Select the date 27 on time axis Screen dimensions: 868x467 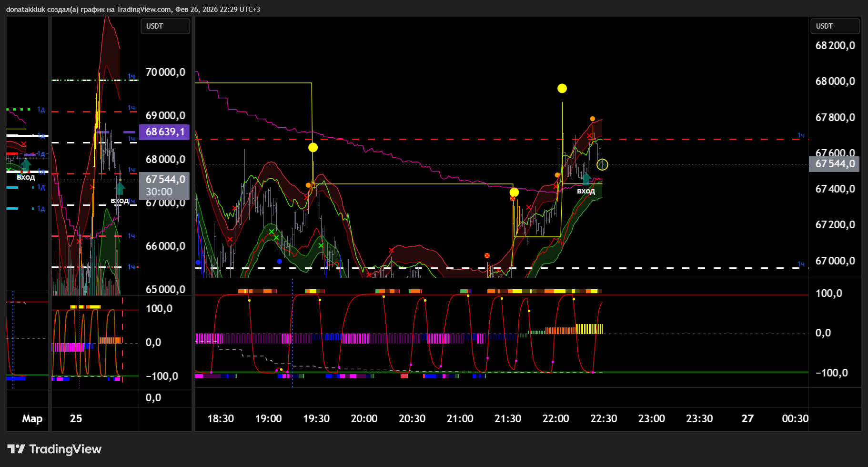pyautogui.click(x=747, y=418)
